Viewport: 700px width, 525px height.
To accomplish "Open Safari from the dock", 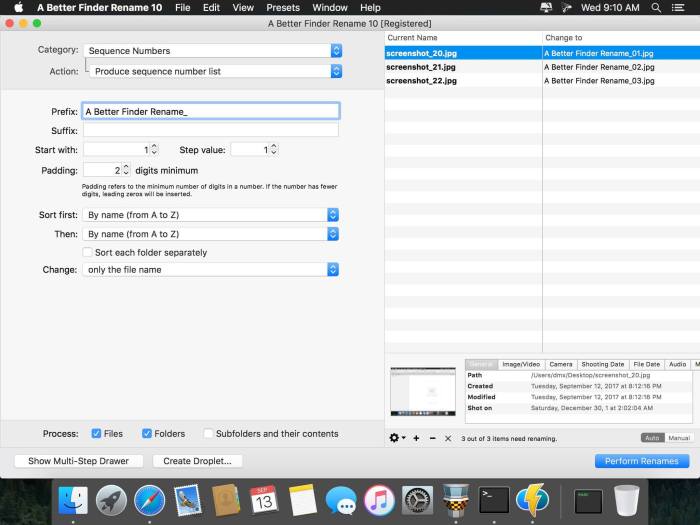I will point(150,500).
